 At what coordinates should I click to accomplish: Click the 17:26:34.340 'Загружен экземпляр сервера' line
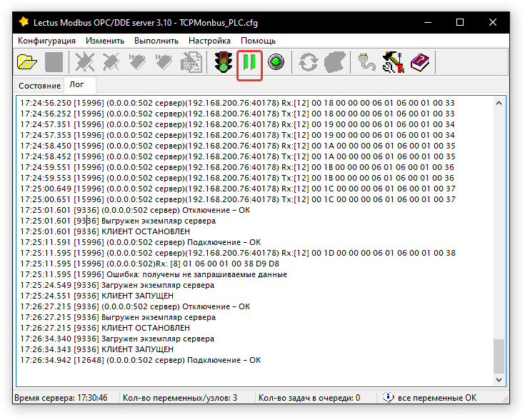[117, 339]
